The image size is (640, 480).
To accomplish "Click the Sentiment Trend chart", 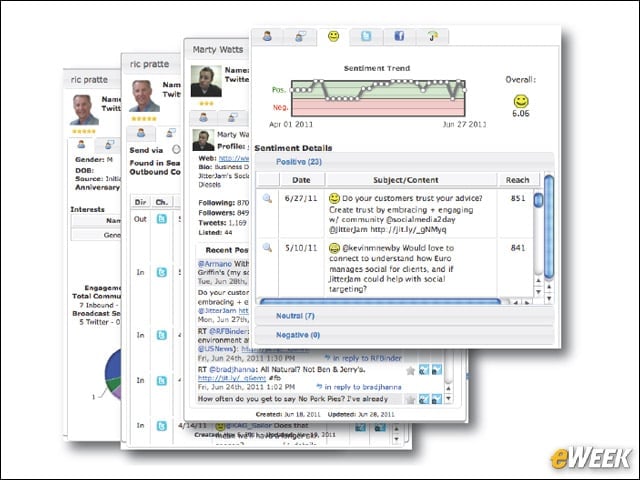I will 378,98.
